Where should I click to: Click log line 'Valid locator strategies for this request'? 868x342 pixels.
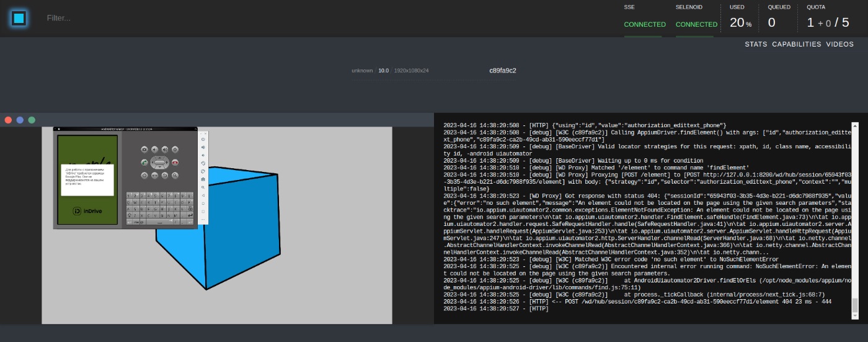pyautogui.click(x=649, y=150)
